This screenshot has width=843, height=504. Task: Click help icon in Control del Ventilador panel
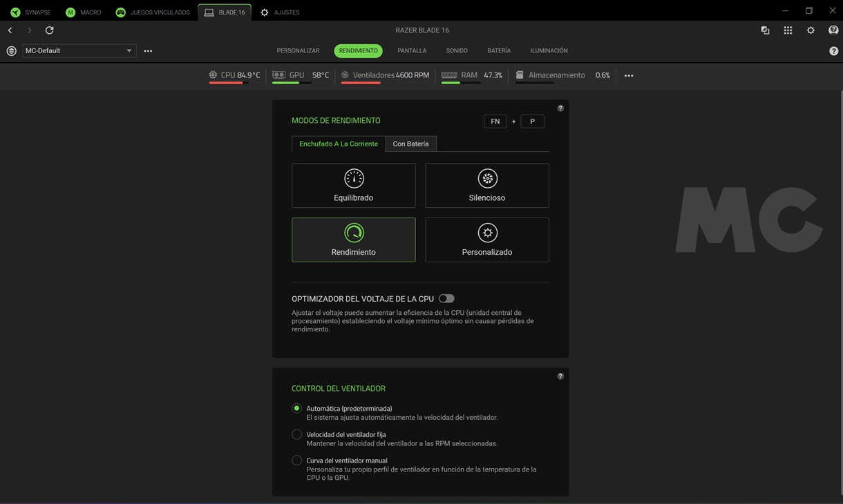(560, 376)
